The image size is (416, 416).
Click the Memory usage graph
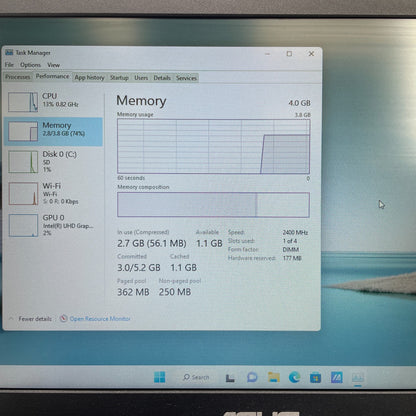[x=214, y=146]
